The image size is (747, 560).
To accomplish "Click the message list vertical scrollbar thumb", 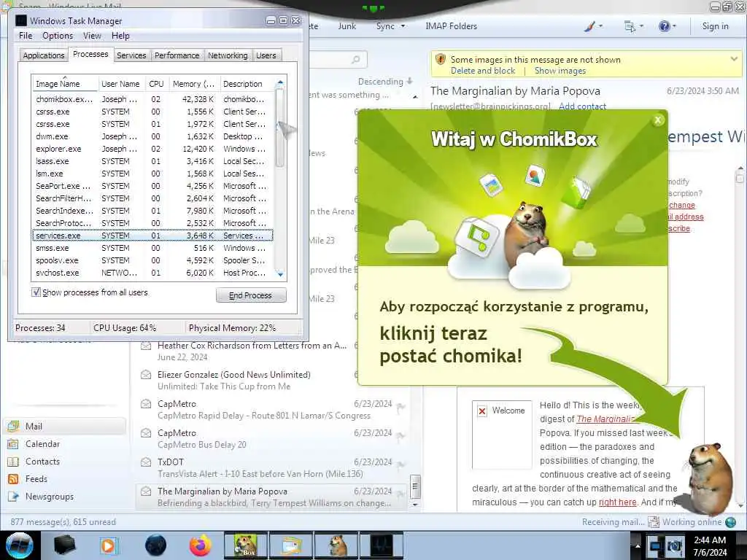I will tap(415, 486).
